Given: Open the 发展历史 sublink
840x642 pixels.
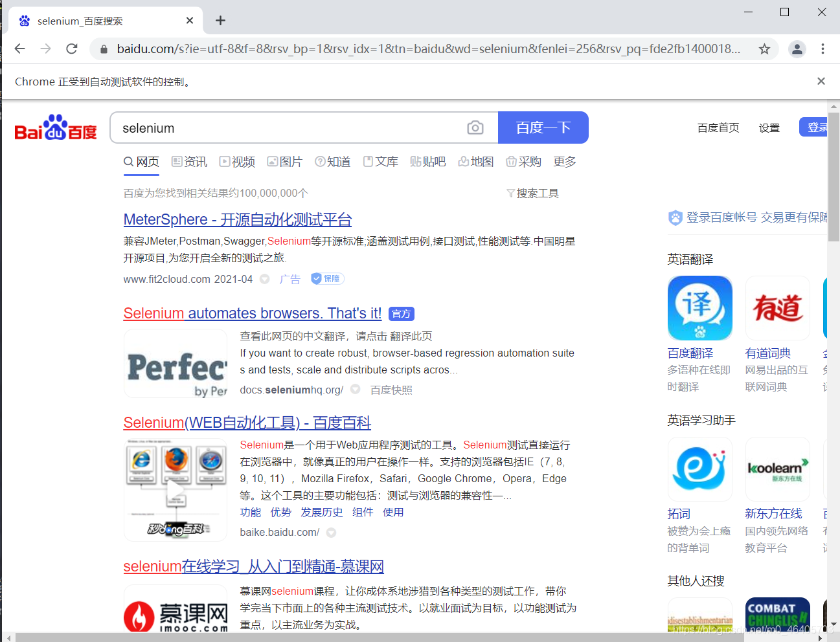Looking at the screenshot, I should 322,512.
